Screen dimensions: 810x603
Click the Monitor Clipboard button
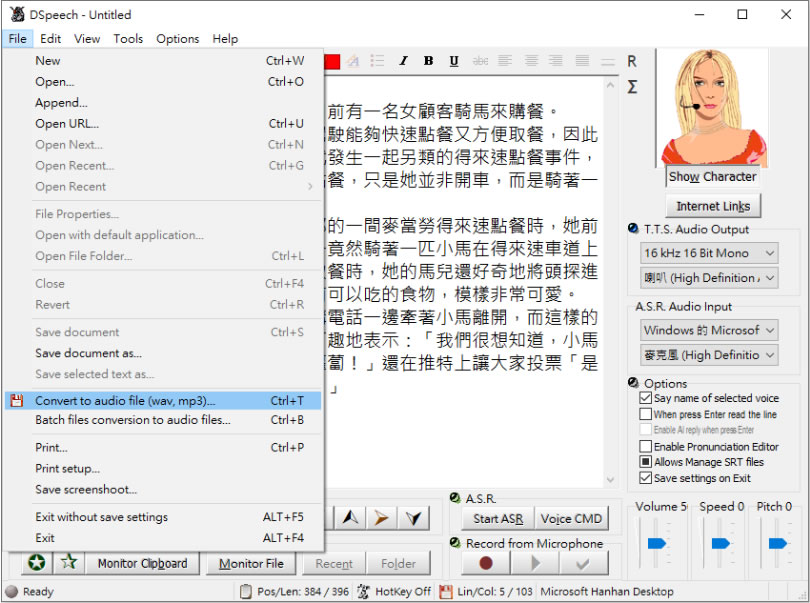pos(142,563)
